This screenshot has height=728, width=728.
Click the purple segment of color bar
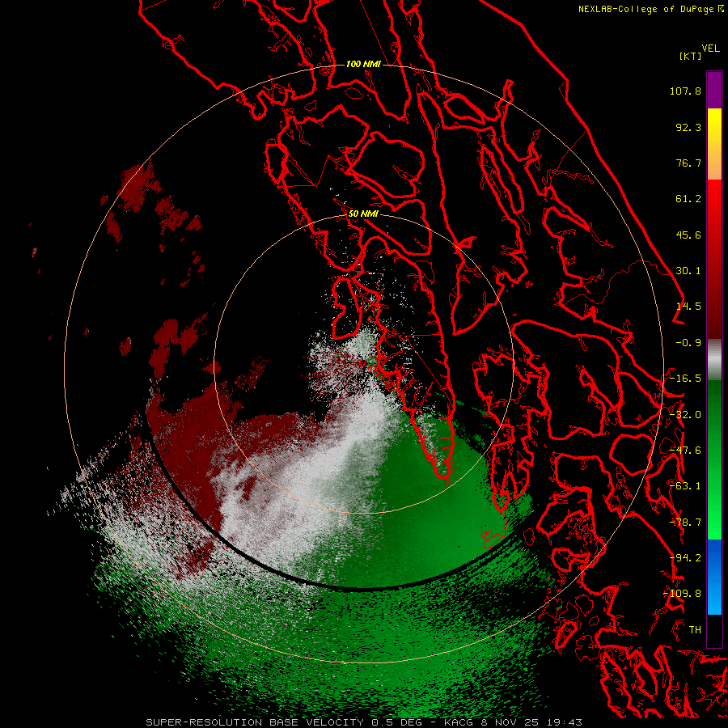tap(714, 90)
